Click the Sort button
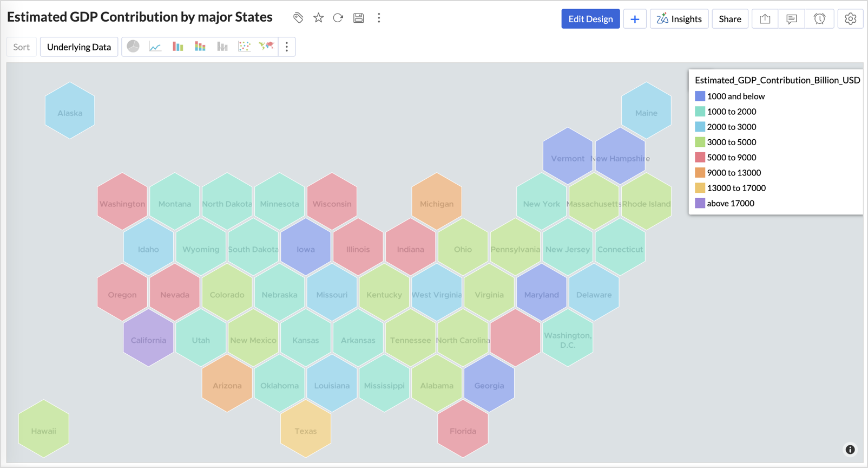868x468 pixels. (22, 47)
